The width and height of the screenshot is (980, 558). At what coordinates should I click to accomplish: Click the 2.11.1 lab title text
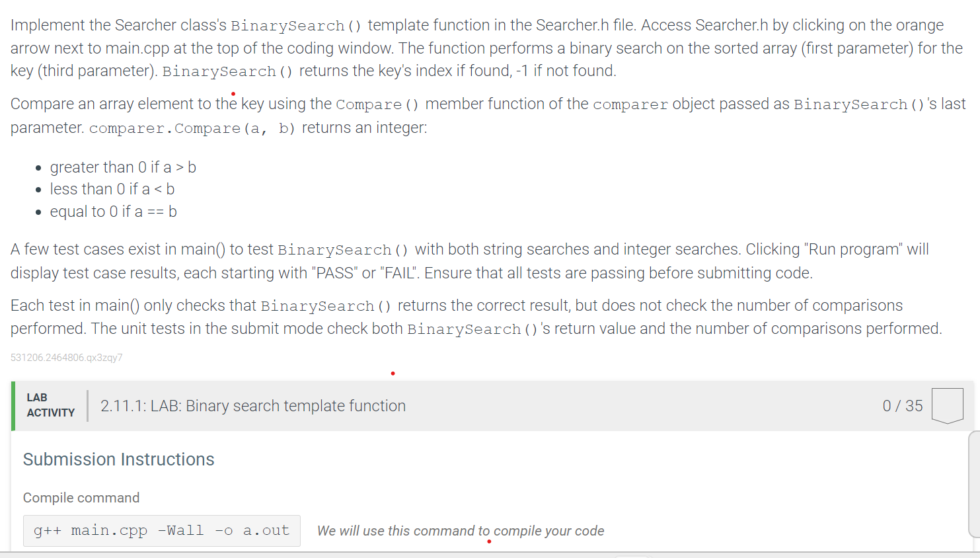254,405
